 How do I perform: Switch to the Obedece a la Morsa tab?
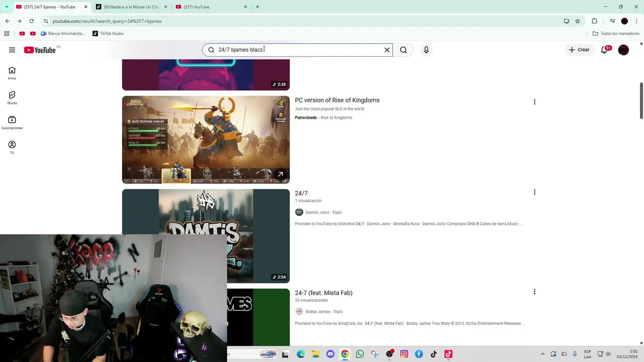point(131,7)
